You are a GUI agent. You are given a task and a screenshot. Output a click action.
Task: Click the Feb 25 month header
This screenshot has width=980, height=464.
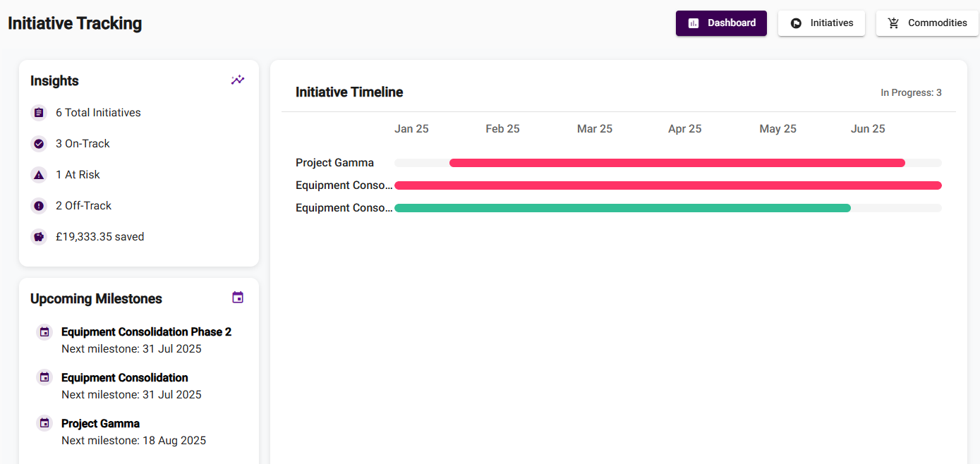[x=502, y=129]
